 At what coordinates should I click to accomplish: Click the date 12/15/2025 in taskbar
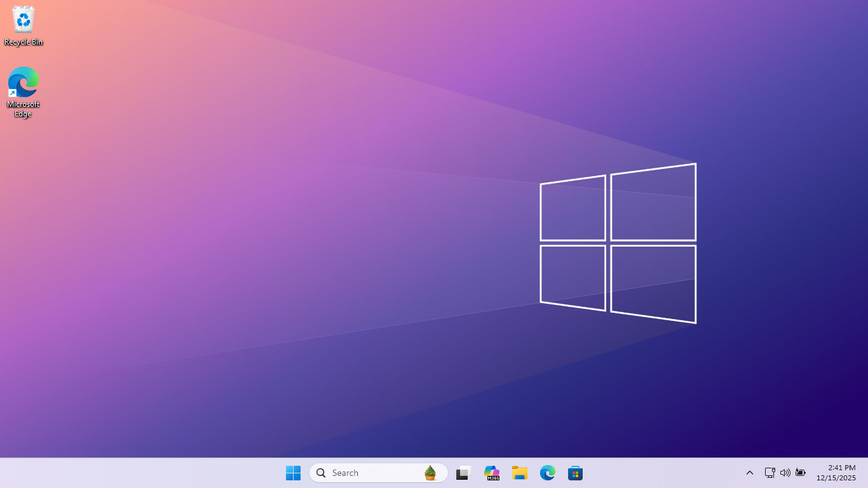coord(836,478)
